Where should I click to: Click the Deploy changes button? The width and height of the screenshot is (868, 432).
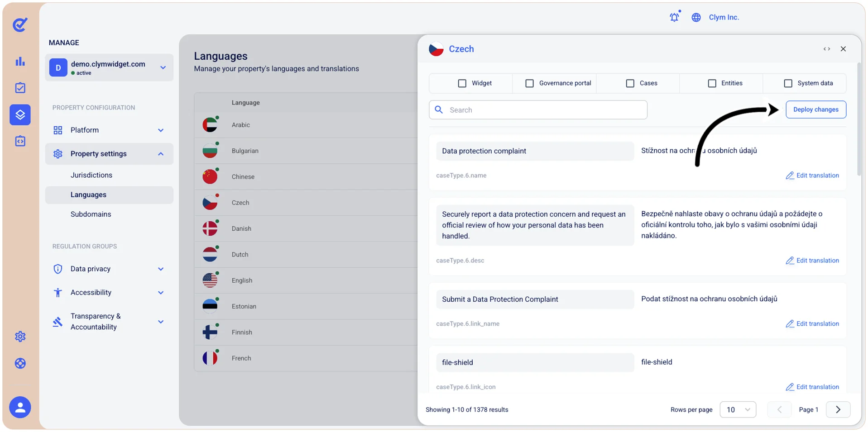816,109
